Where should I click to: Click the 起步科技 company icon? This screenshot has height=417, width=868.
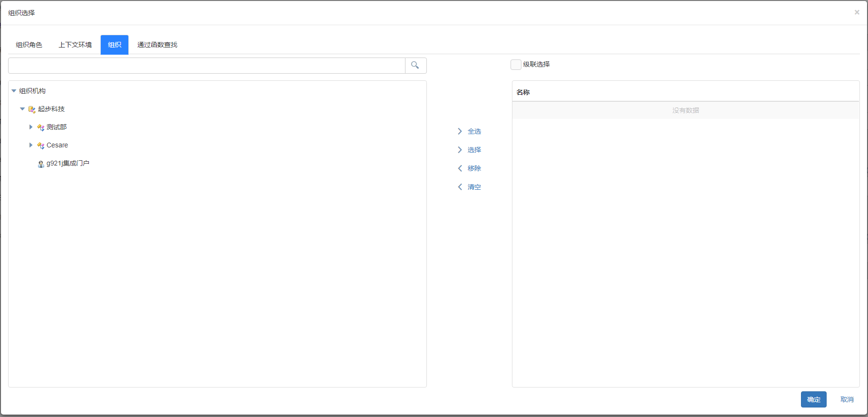32,109
